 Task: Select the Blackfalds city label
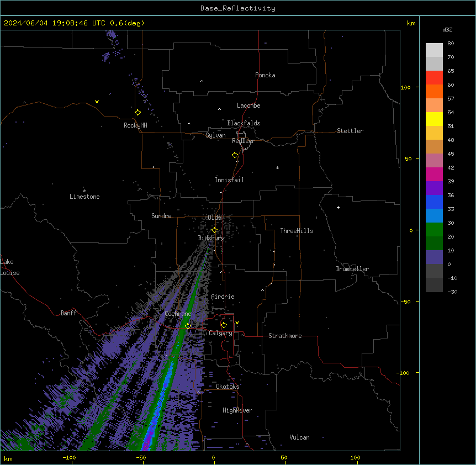pos(244,123)
